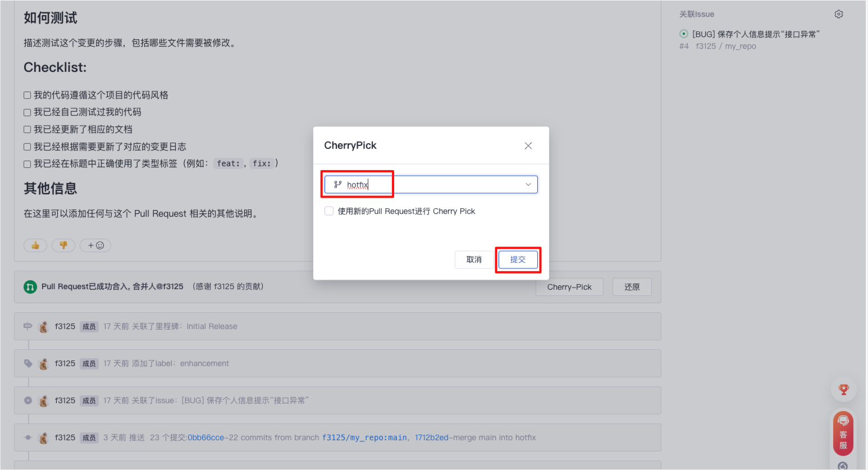This screenshot has width=868, height=470.
Task: Click the 取消 cancel button
Action: click(474, 259)
